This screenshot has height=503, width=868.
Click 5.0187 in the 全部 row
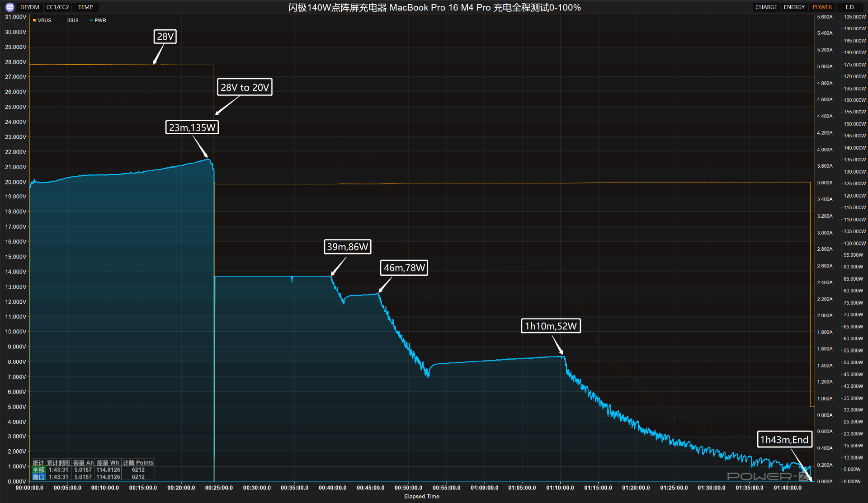(x=83, y=470)
